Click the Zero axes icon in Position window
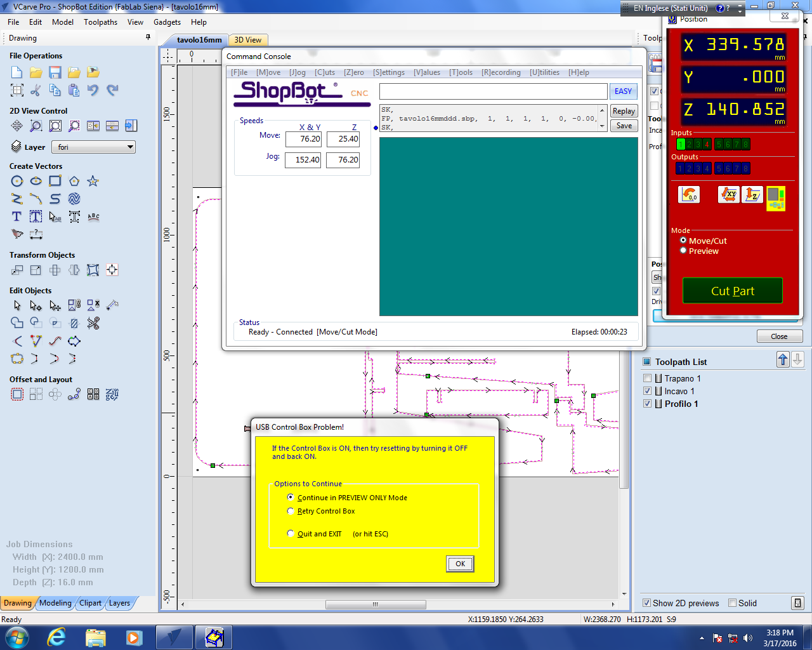The height and width of the screenshot is (650, 812). point(689,194)
